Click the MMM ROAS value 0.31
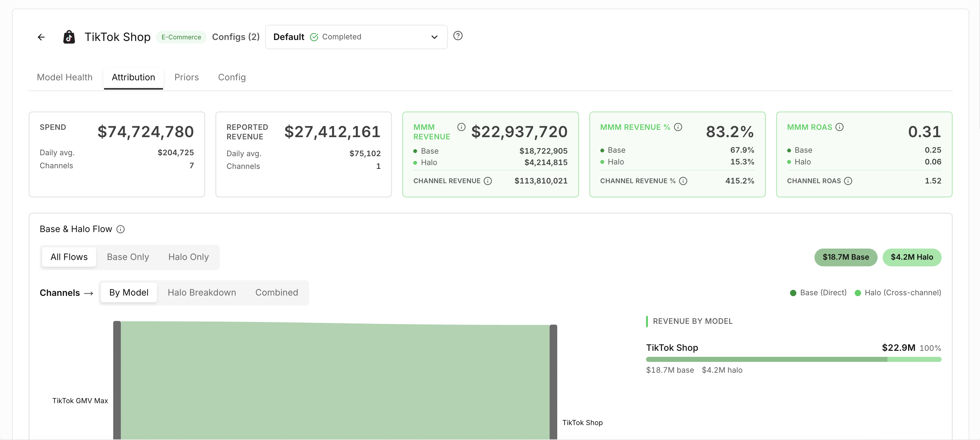This screenshot has height=440, width=980. [x=924, y=132]
